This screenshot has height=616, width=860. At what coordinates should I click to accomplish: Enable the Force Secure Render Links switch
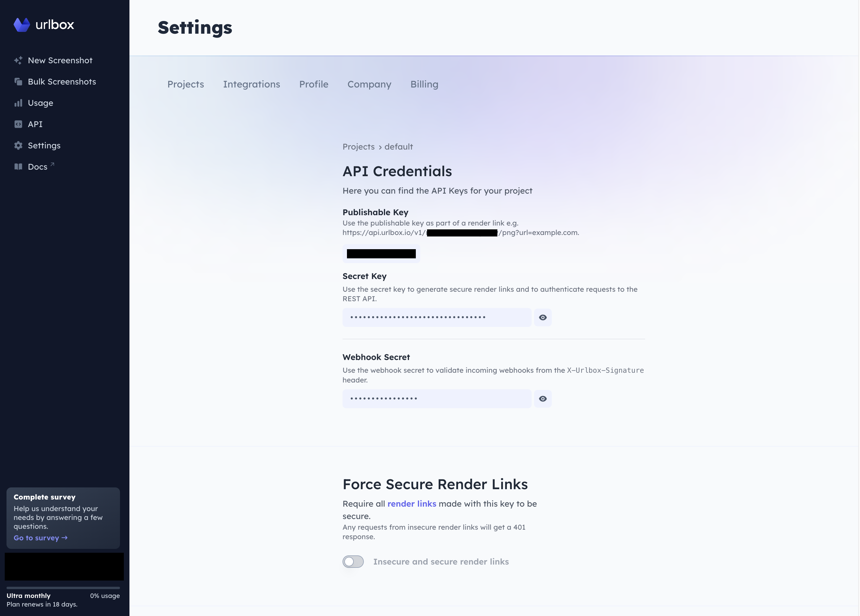tap(353, 562)
